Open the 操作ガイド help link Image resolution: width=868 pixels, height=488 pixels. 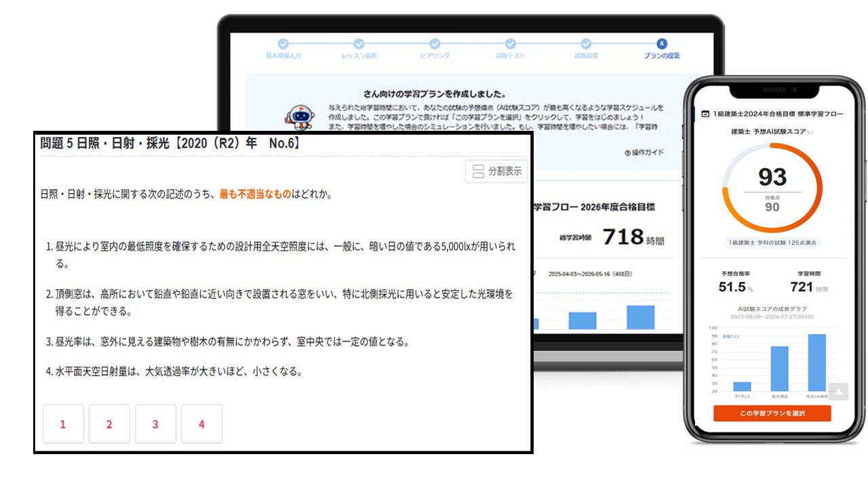tap(644, 152)
